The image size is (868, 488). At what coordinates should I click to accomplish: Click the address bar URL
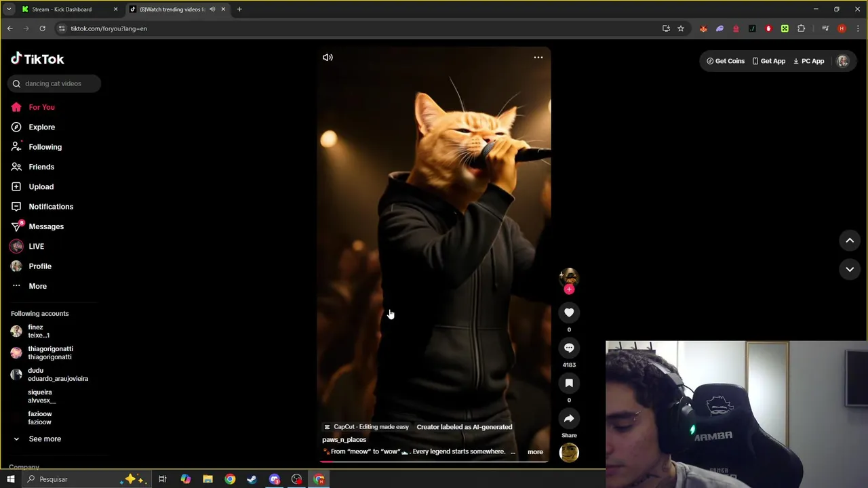(109, 28)
